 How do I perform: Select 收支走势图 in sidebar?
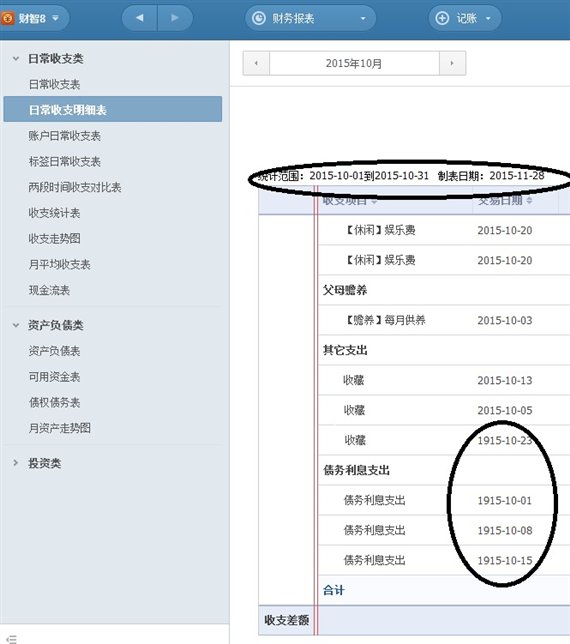pos(54,239)
